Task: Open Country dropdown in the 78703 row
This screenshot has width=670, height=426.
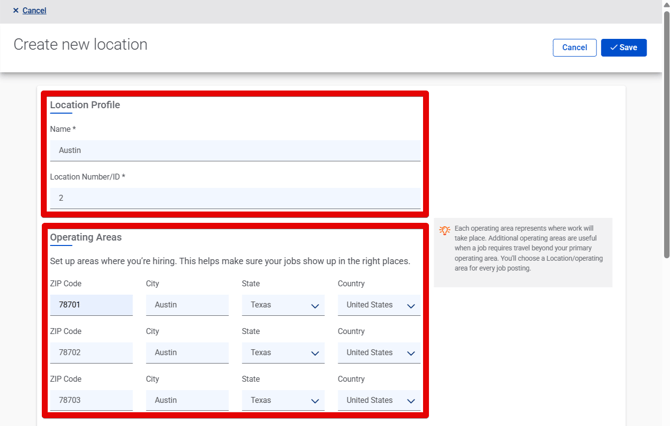Action: click(379, 400)
